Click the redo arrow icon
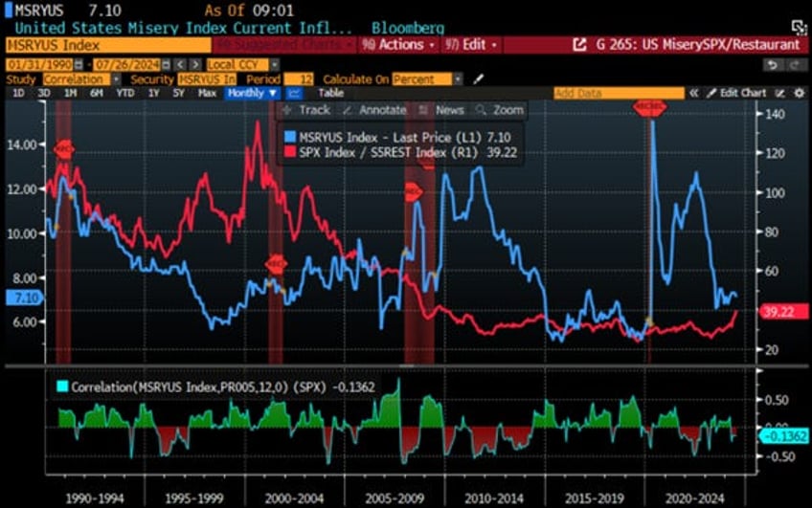This screenshot has width=812, height=508. [792, 63]
